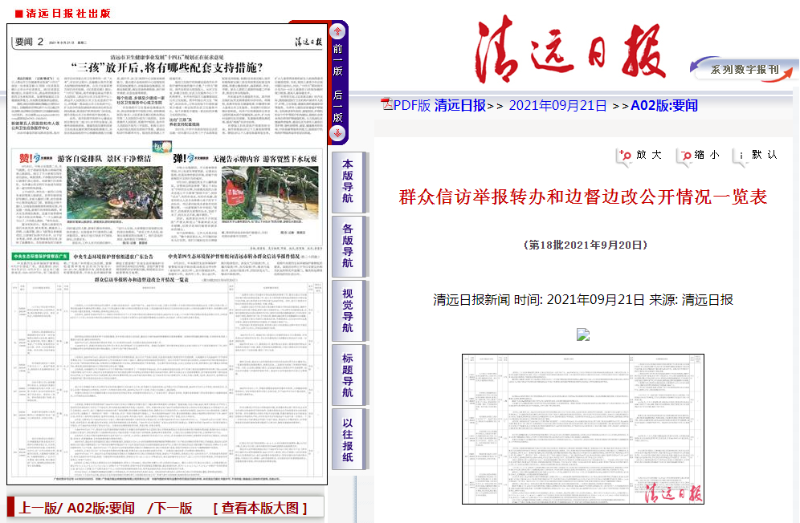Screen dimensions: 800x523
Task: Open the 游客自觉排队 景区干净整洁 article
Action: coord(104,159)
